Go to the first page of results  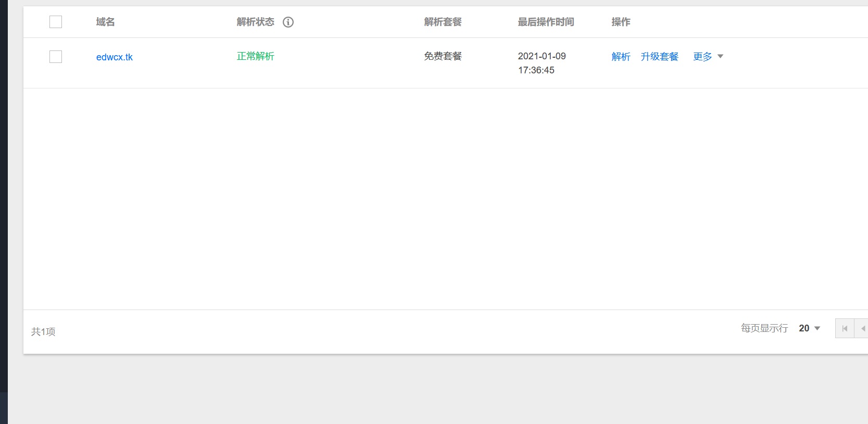(845, 328)
